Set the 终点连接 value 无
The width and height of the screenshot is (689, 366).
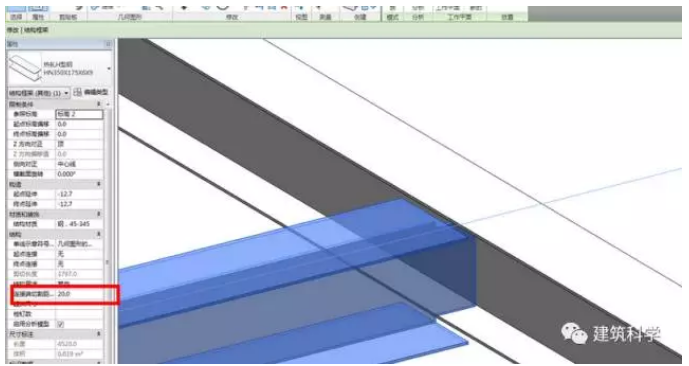79,264
